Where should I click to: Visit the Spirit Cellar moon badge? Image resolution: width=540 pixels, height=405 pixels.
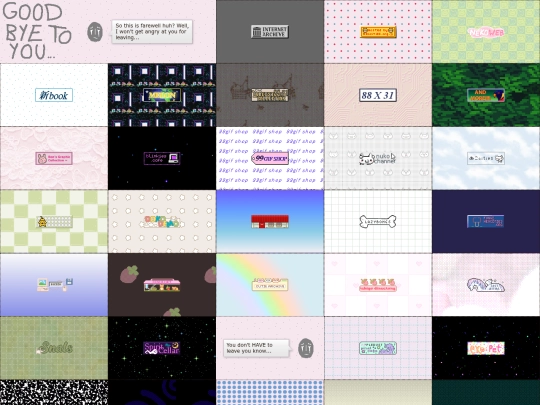(162, 348)
